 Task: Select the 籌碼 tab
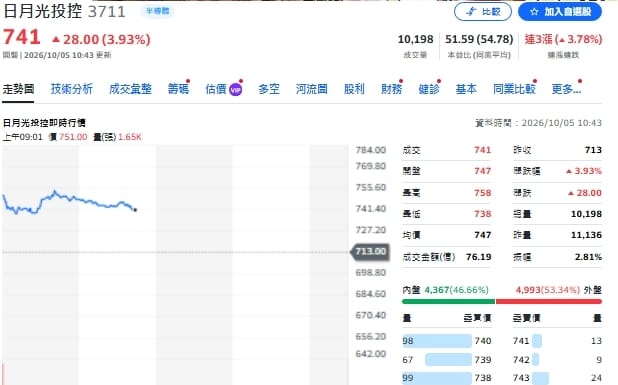pos(178,89)
